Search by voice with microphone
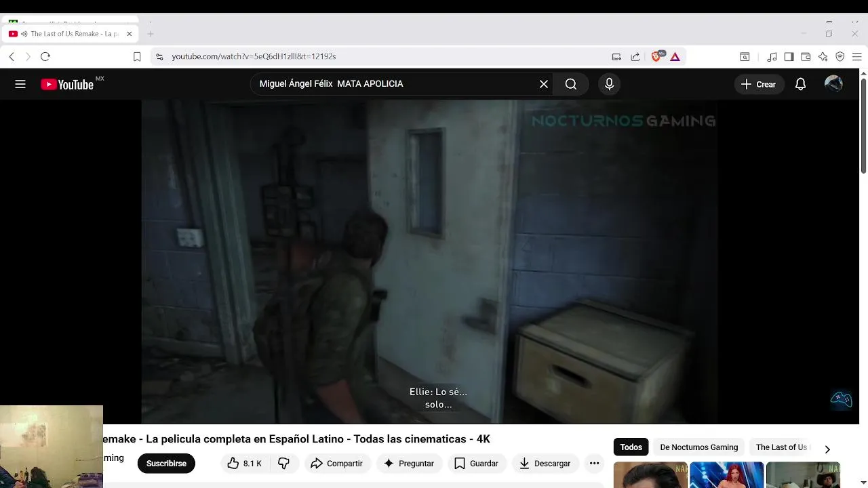This screenshot has height=488, width=868. [609, 84]
